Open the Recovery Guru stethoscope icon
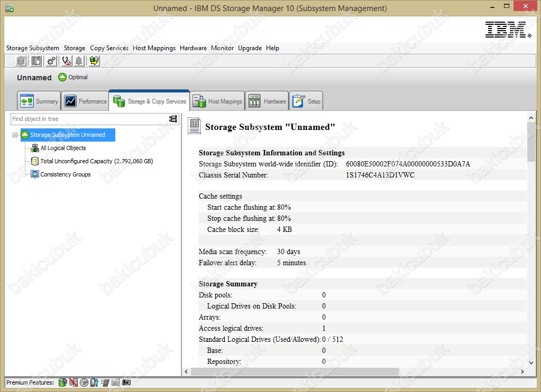The height and width of the screenshot is (392, 541). point(67,61)
